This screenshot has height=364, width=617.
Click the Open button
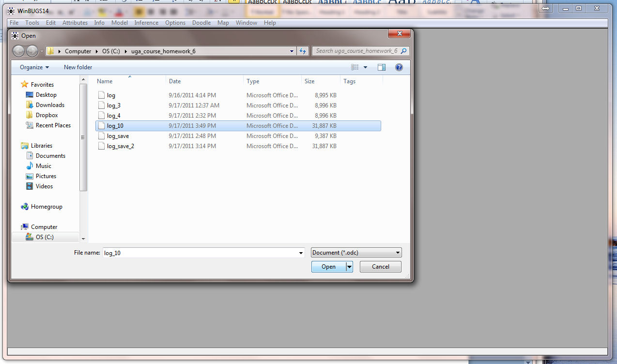(x=328, y=267)
